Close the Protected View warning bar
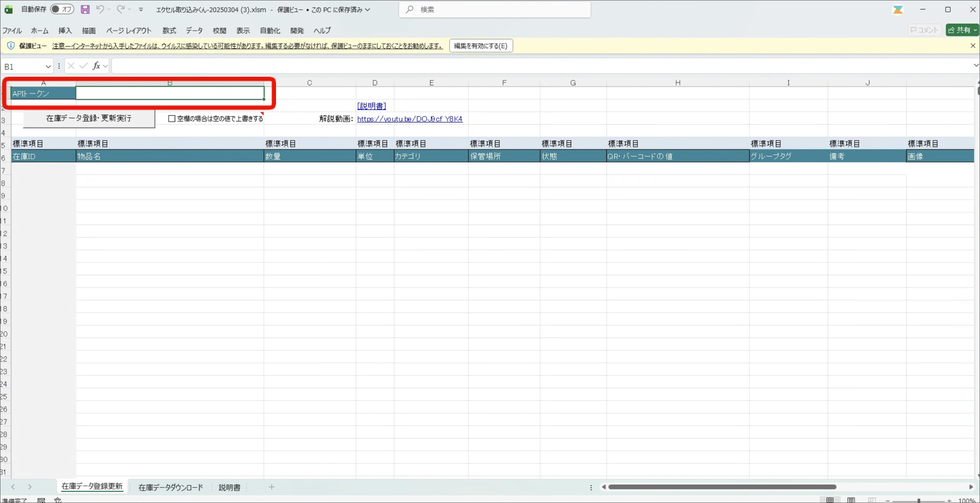 tap(973, 46)
